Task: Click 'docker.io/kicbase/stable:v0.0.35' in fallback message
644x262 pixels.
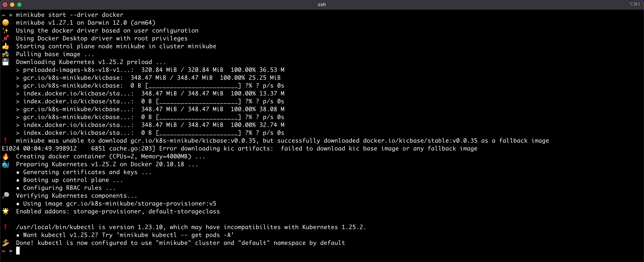Action: [420, 141]
